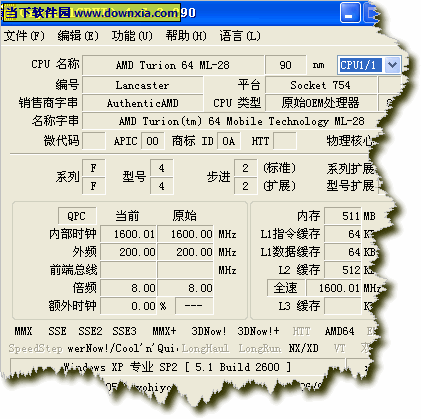
Task: Click the 90 nm process field
Action: pos(286,65)
